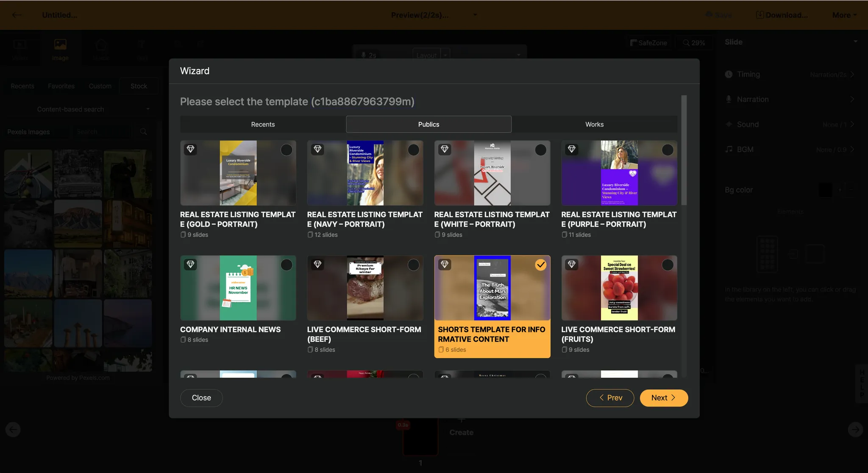The height and width of the screenshot is (473, 868).
Task: Click diamond icon on Live Commerce Fruits card
Action: tap(572, 264)
